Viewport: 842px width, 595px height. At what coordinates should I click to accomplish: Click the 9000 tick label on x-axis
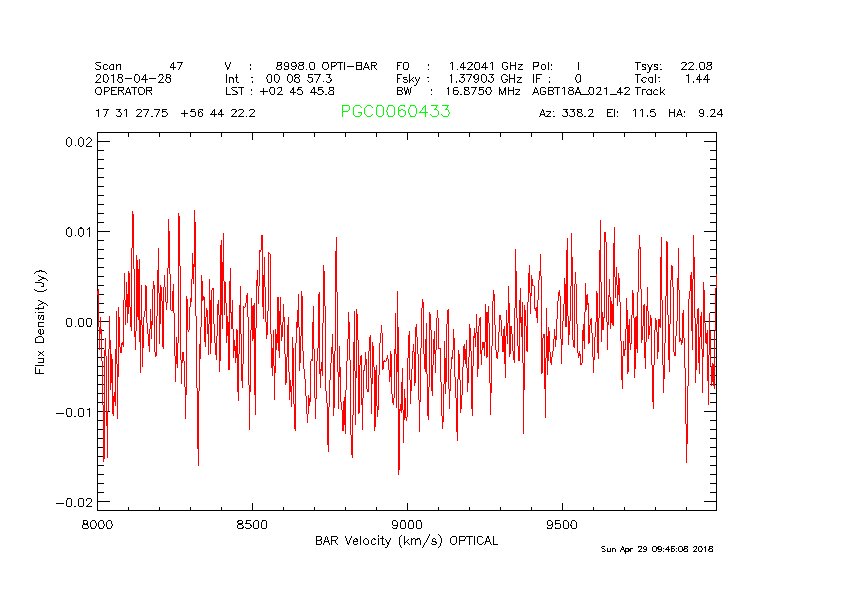(407, 524)
